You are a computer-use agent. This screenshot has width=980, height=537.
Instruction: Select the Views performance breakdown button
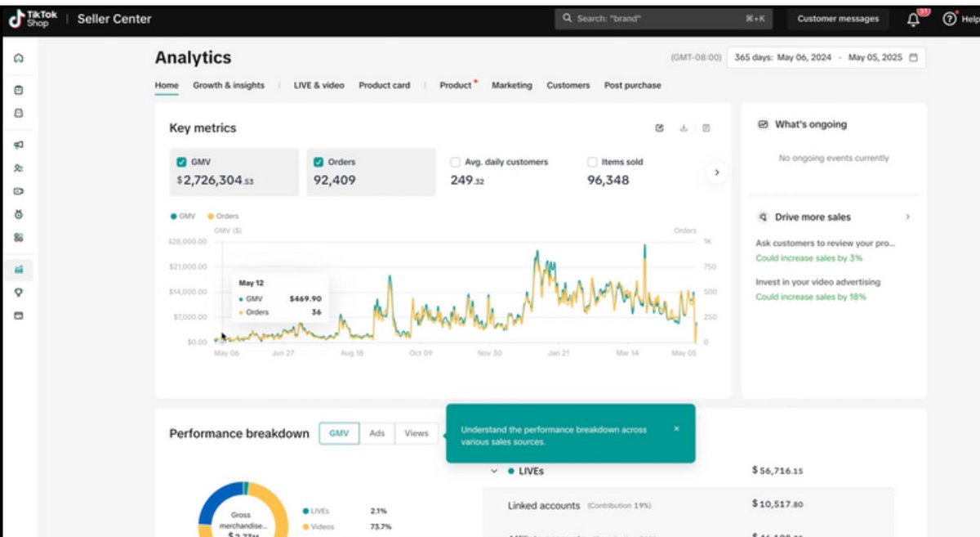[416, 433]
